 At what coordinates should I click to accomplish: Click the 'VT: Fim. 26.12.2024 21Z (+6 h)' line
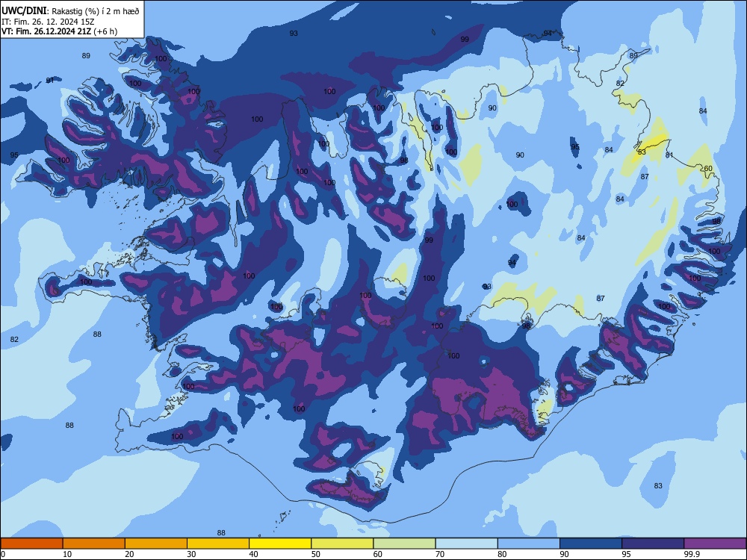[60, 31]
